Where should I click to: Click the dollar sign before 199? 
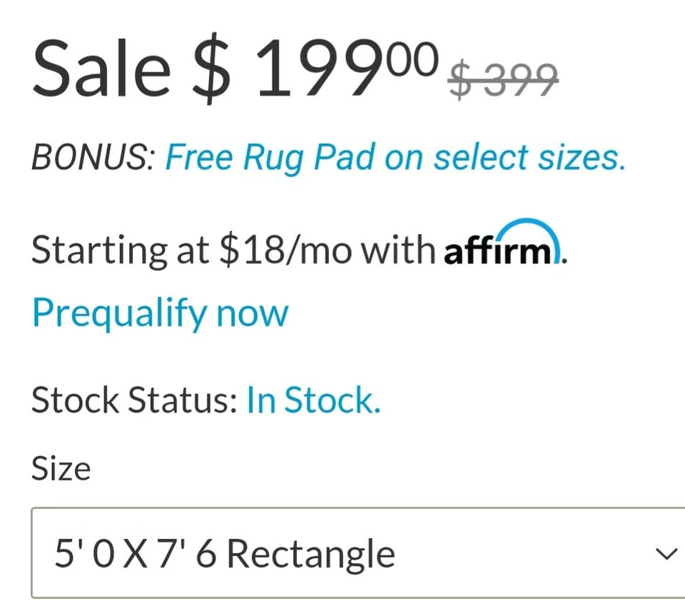212,70
